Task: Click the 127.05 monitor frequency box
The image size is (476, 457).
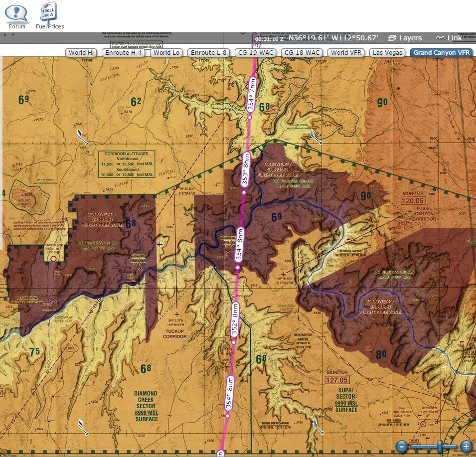Action: point(337,380)
